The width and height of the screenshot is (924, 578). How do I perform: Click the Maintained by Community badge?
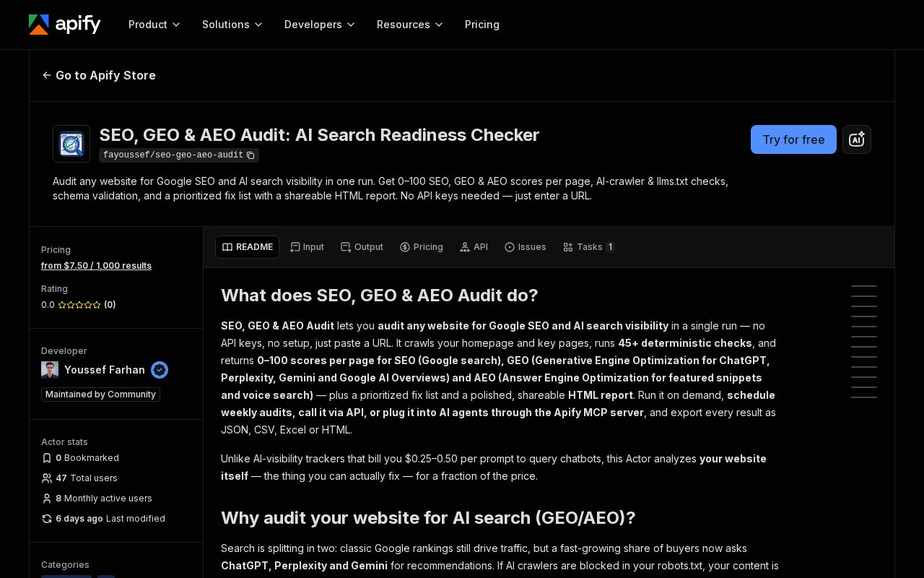pyautogui.click(x=100, y=394)
